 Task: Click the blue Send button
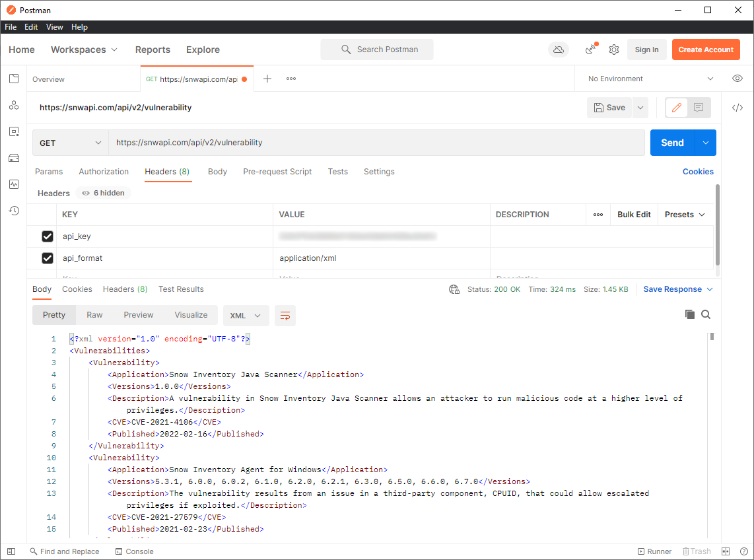coord(672,143)
